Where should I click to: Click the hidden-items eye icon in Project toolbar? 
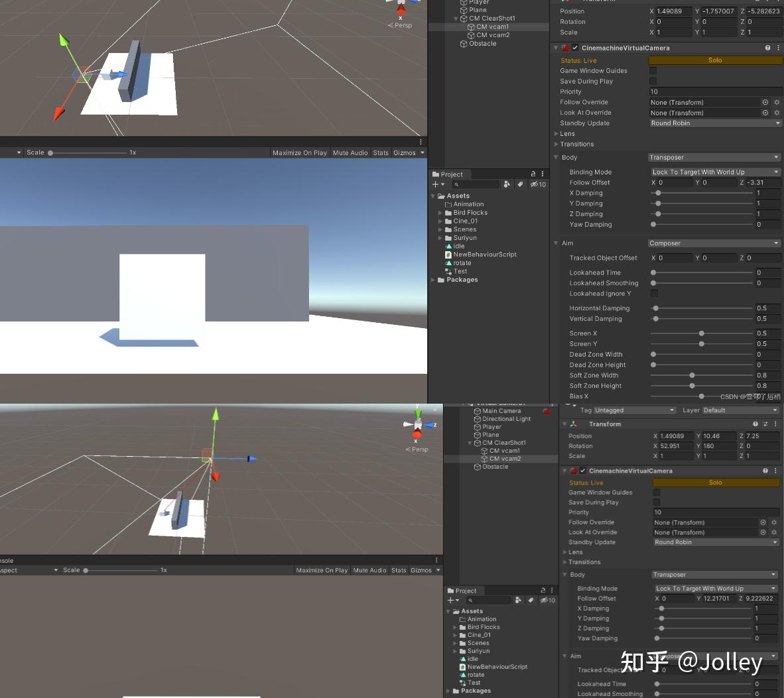point(536,184)
